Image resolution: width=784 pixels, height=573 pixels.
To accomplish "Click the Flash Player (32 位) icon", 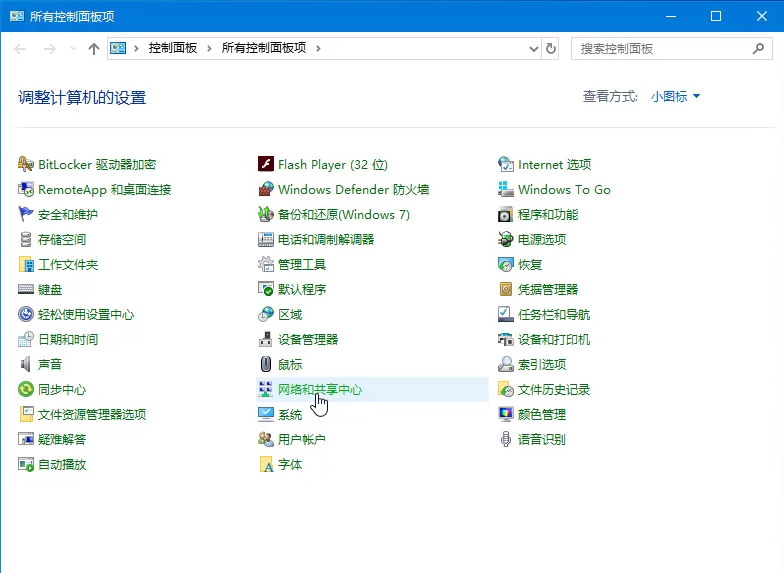I will [x=266, y=164].
